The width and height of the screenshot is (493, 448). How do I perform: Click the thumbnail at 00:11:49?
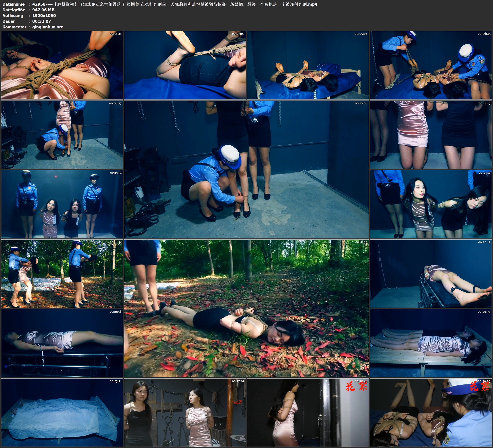click(x=431, y=134)
